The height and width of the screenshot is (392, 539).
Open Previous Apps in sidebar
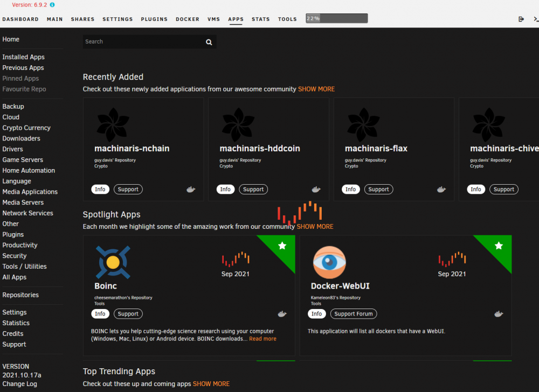coord(23,68)
